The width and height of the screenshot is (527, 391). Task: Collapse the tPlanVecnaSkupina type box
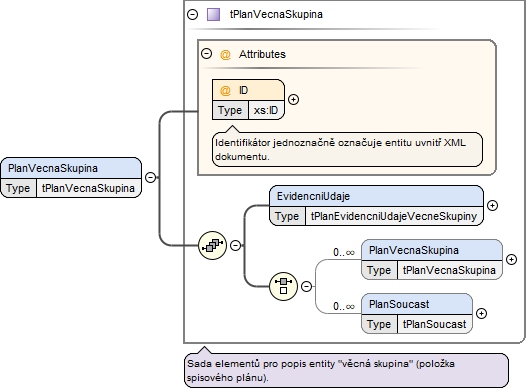193,14
